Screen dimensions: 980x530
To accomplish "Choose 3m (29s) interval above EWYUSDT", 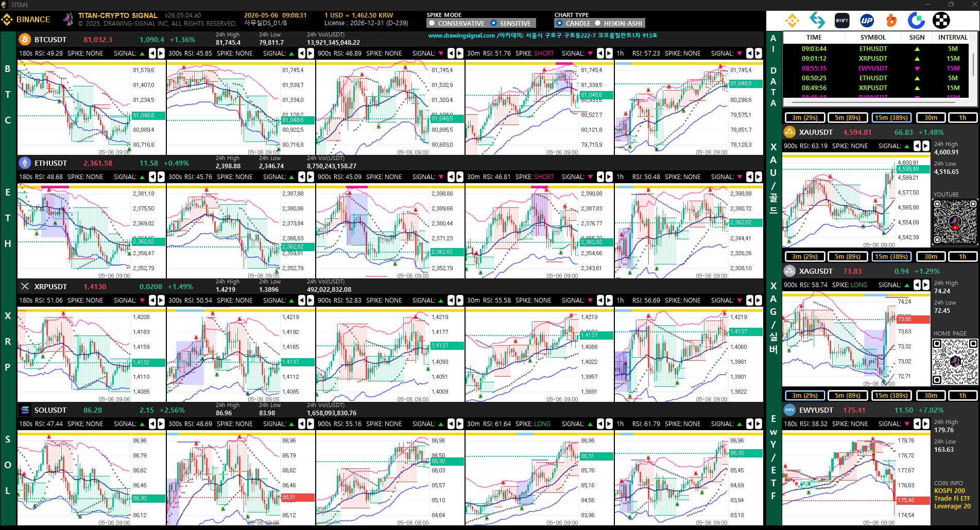I will pos(804,395).
